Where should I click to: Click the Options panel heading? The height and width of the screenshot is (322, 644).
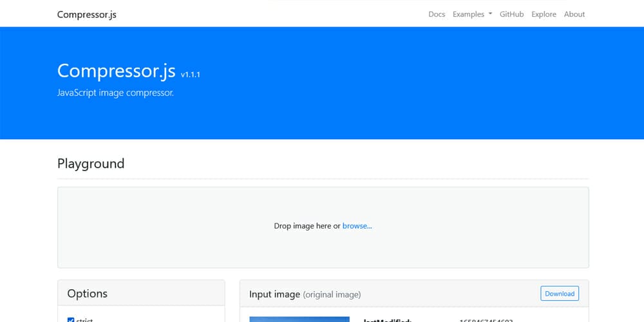tap(88, 294)
